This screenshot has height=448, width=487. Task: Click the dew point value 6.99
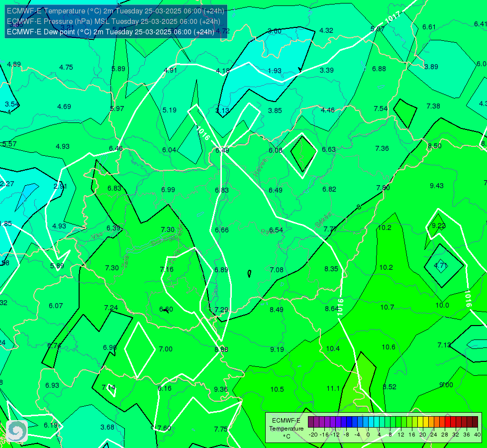click(x=168, y=190)
